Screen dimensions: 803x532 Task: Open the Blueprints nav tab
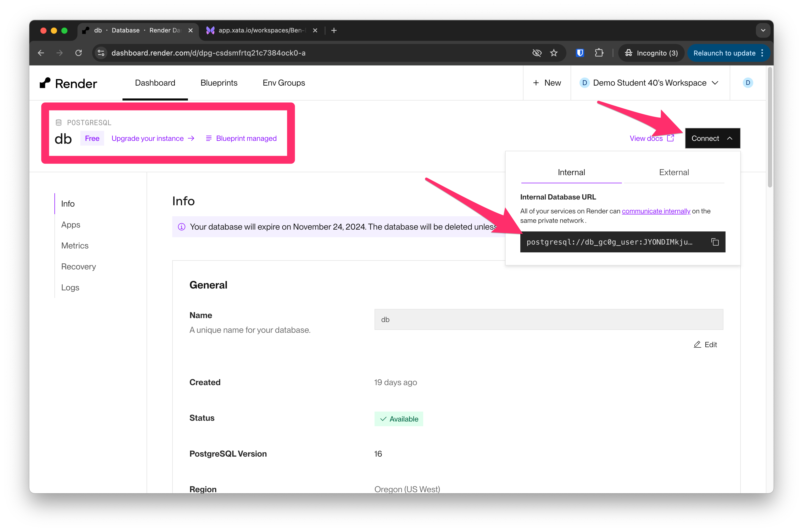point(219,83)
